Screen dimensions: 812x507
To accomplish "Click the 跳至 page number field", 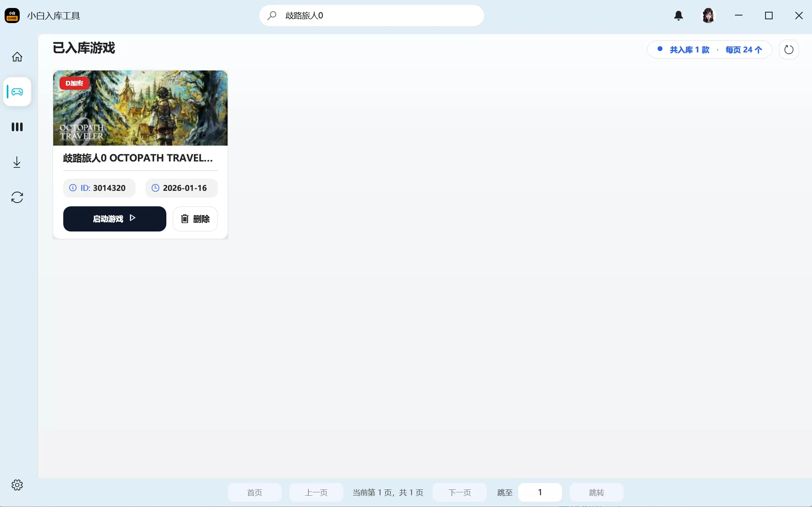I will (x=540, y=492).
